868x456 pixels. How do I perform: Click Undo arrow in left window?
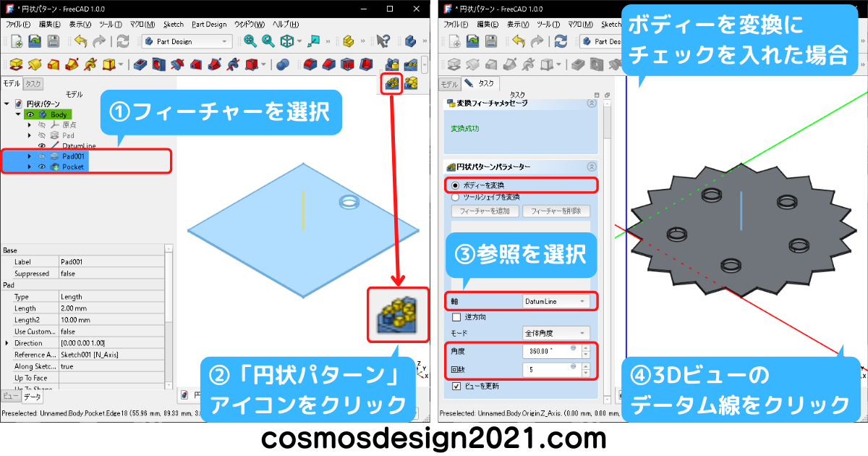pyautogui.click(x=80, y=41)
